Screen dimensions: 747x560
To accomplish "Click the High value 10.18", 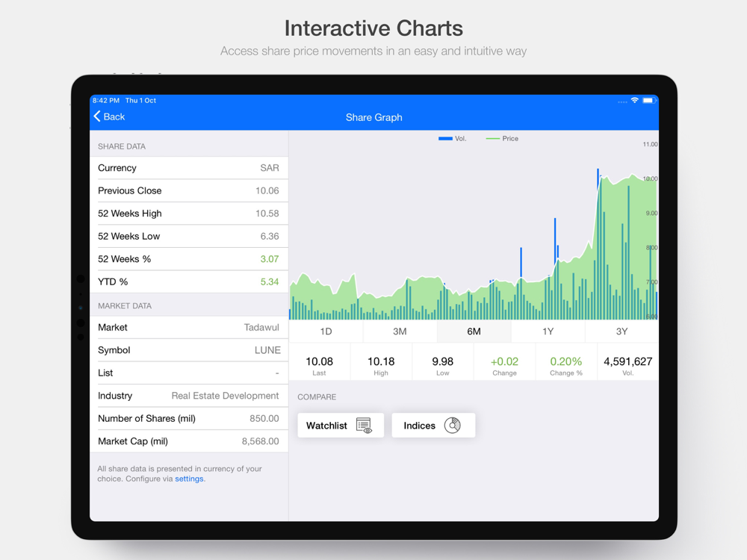I will [381, 362].
